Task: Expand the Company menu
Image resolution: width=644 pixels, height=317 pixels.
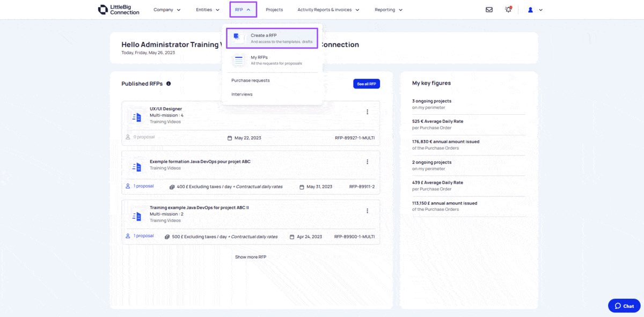Action: (167, 10)
